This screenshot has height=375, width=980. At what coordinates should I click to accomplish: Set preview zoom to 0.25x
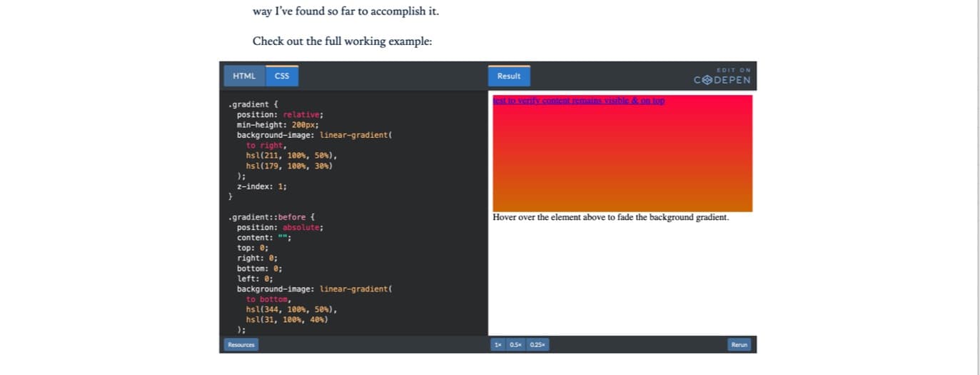(537, 344)
